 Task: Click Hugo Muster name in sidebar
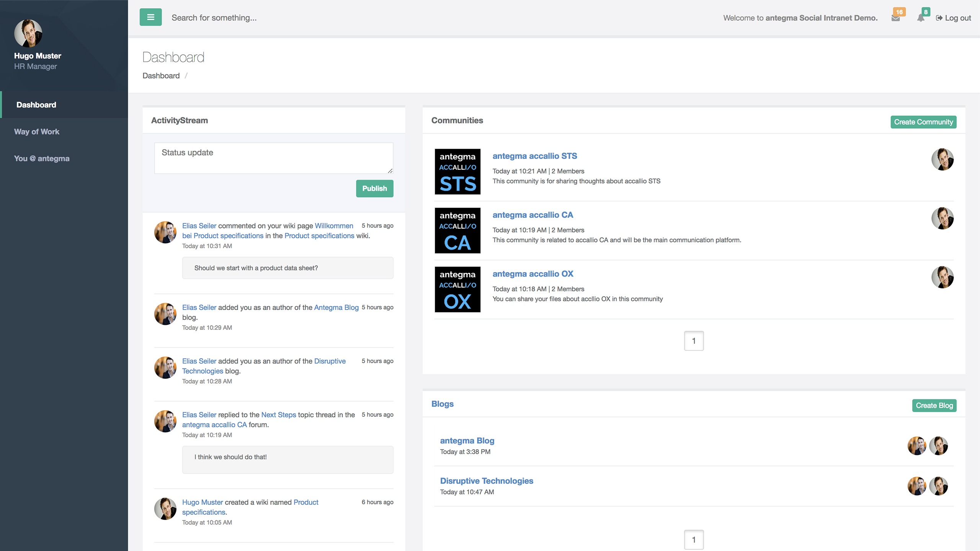tap(38, 56)
